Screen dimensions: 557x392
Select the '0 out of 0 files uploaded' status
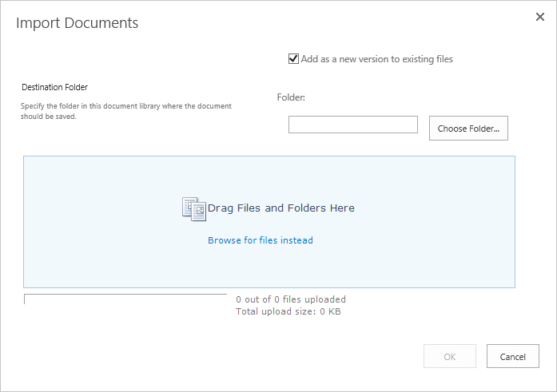291,299
